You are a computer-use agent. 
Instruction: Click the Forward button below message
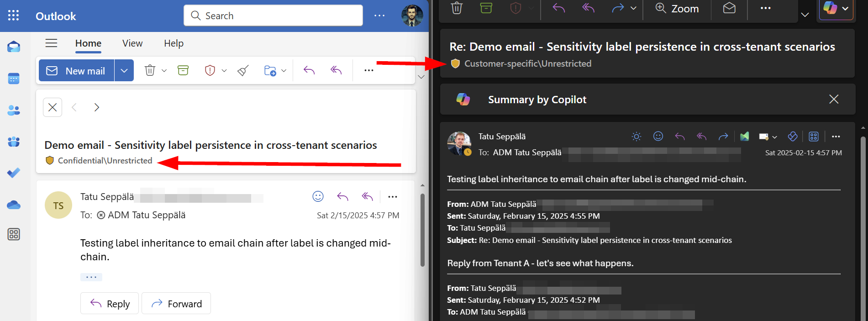click(176, 304)
